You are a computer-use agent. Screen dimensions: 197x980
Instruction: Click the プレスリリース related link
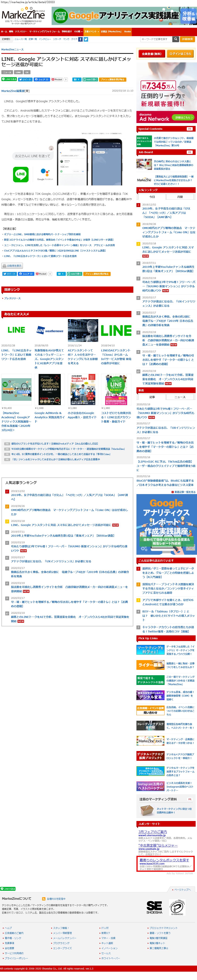click(12, 298)
